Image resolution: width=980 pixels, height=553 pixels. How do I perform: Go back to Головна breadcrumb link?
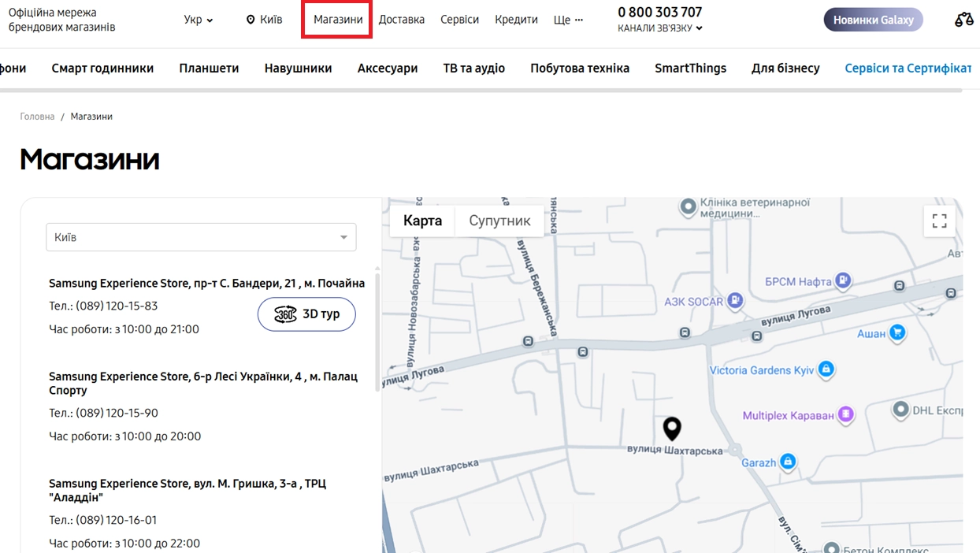[x=37, y=117]
